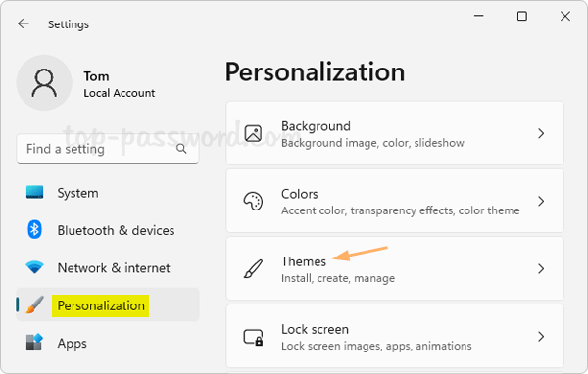Click the System monitor icon
The image size is (588, 374).
click(35, 192)
